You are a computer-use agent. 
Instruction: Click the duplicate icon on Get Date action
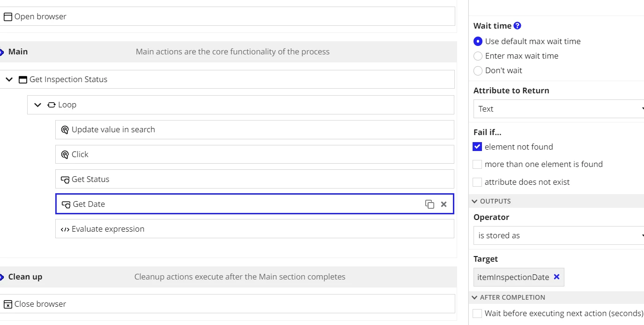tap(429, 204)
